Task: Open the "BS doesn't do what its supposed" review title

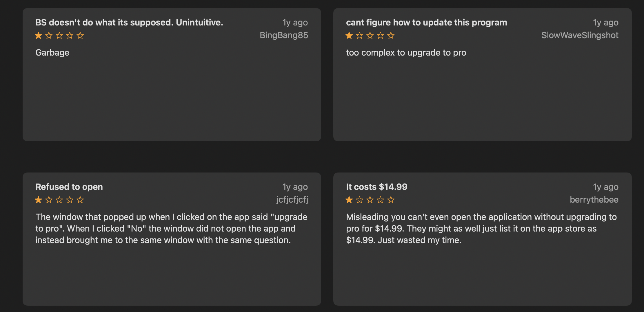Action: (x=129, y=23)
